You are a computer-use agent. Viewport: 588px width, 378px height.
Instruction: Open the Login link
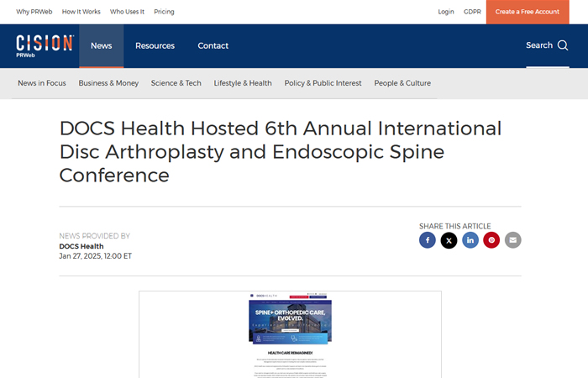pos(446,12)
